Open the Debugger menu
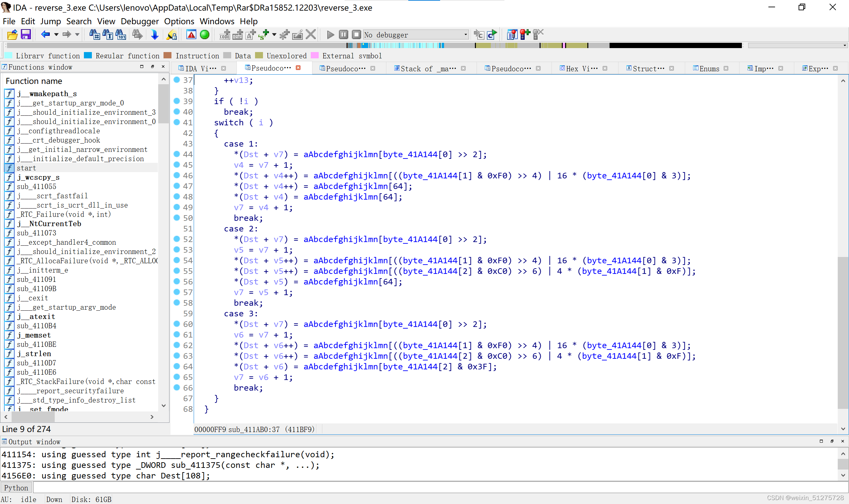The image size is (849, 504). pyautogui.click(x=140, y=21)
